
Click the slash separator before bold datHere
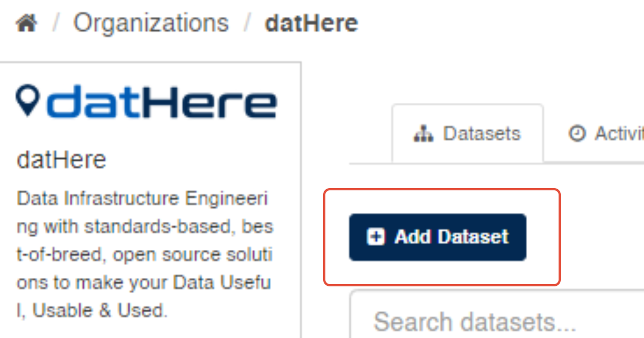(x=247, y=24)
